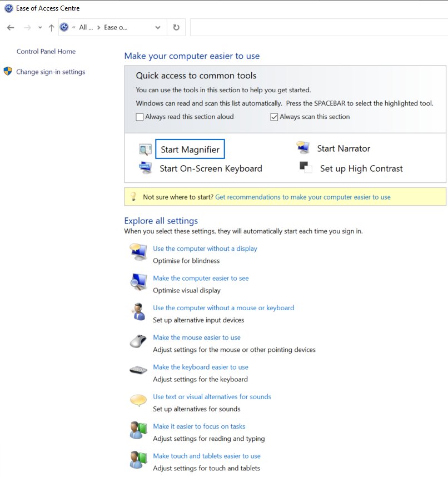The height and width of the screenshot is (477, 448).
Task: Click Start On-Screen Keyboard
Action: [211, 168]
